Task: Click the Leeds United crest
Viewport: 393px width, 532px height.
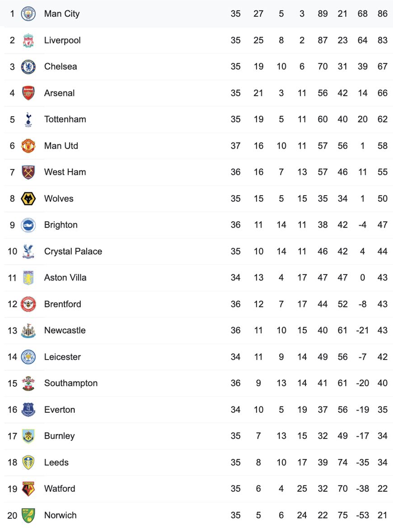Action: (x=28, y=462)
